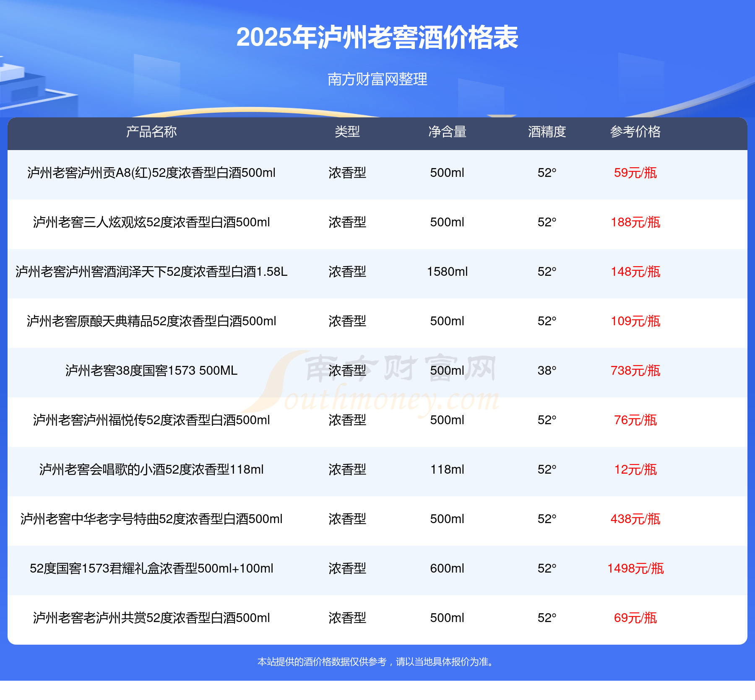Click the 酒精度 column header
This screenshot has width=755, height=700.
click(x=547, y=132)
